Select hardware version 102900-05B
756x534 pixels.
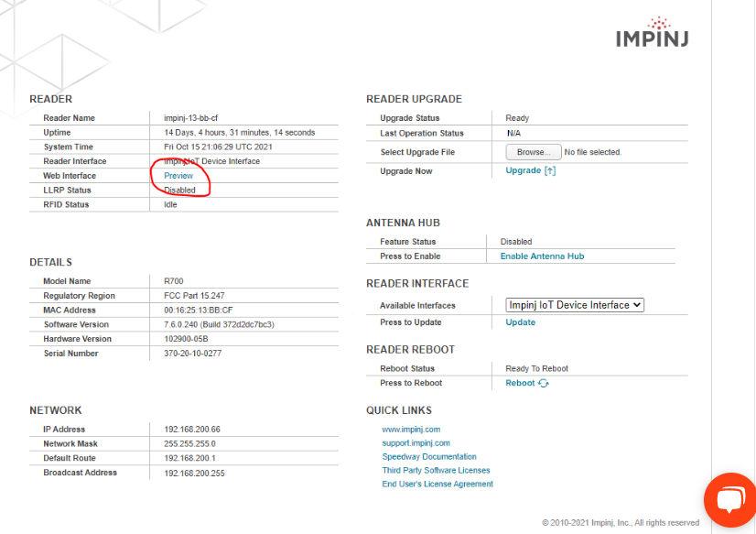tap(186, 339)
